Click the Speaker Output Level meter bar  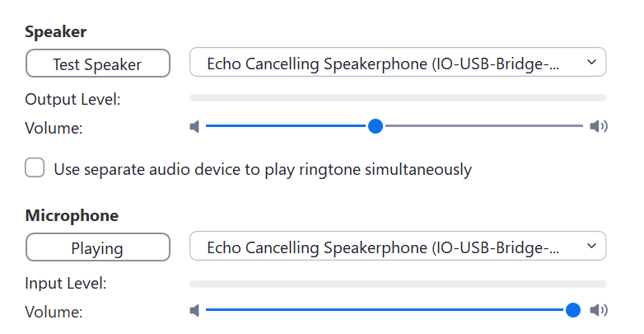click(x=398, y=97)
